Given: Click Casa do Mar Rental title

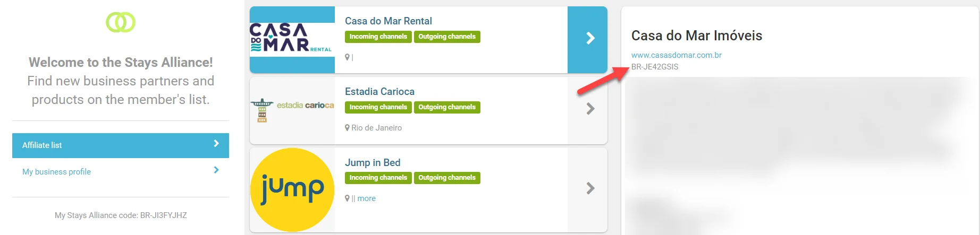Looking at the screenshot, I should (x=388, y=21).
